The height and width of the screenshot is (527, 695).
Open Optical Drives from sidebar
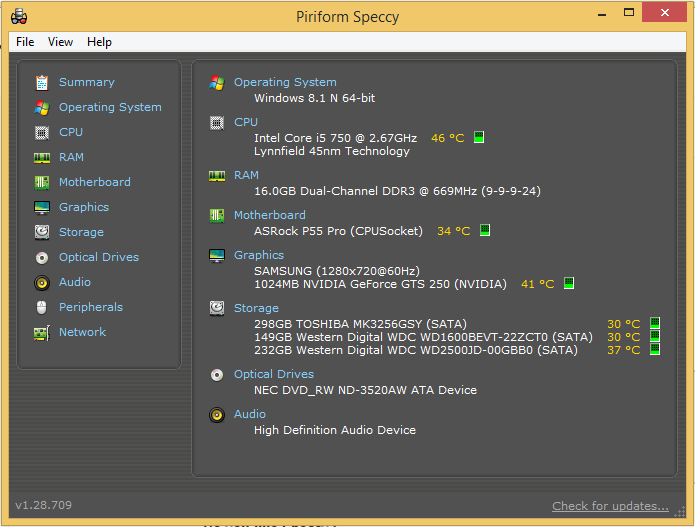click(x=99, y=257)
